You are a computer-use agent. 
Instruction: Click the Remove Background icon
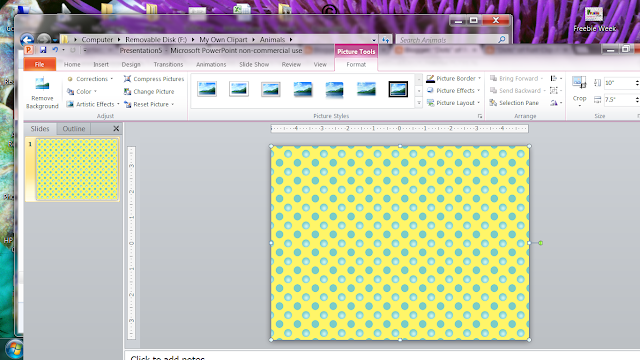click(42, 84)
